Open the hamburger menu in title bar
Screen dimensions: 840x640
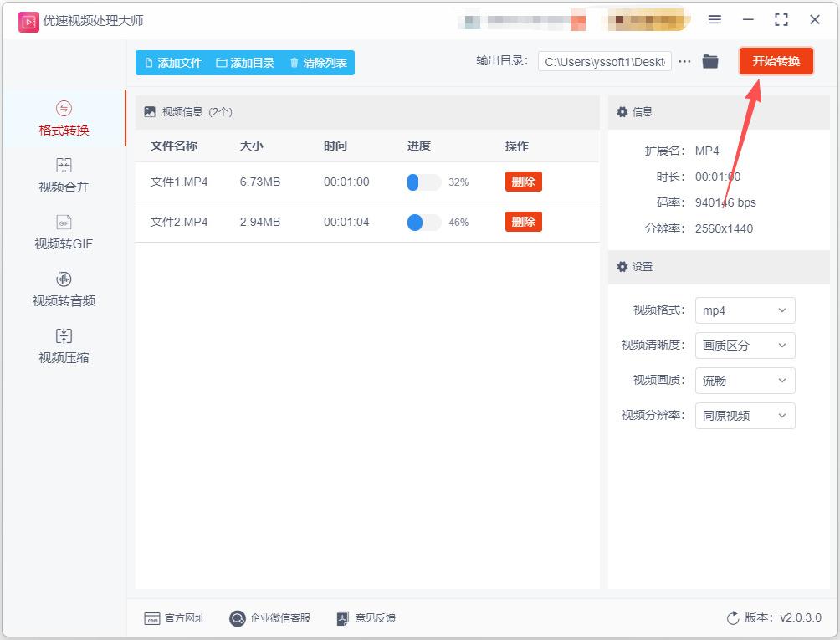click(715, 20)
